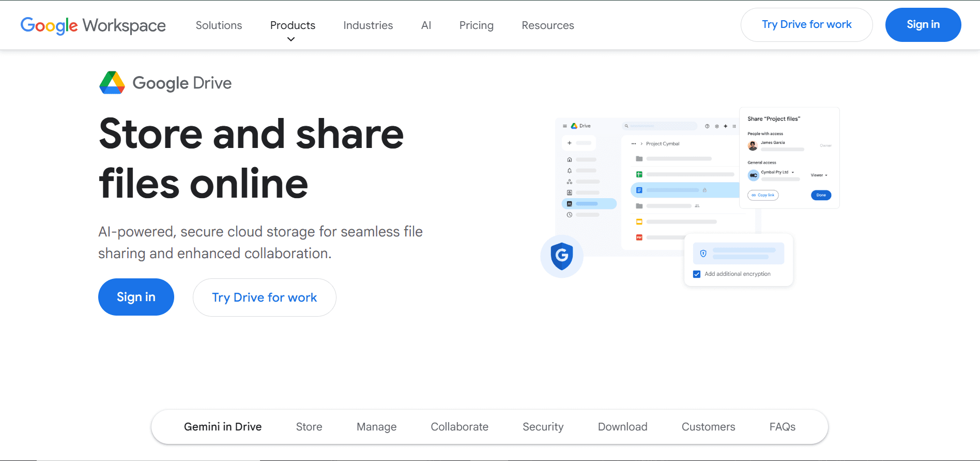This screenshot has width=980, height=461.
Task: Click Try Drive for work in header
Action: click(x=807, y=25)
